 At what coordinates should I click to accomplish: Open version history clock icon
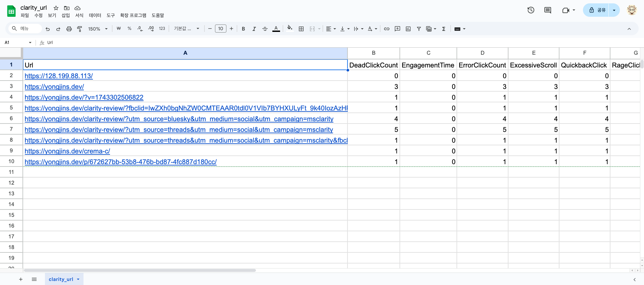(531, 10)
